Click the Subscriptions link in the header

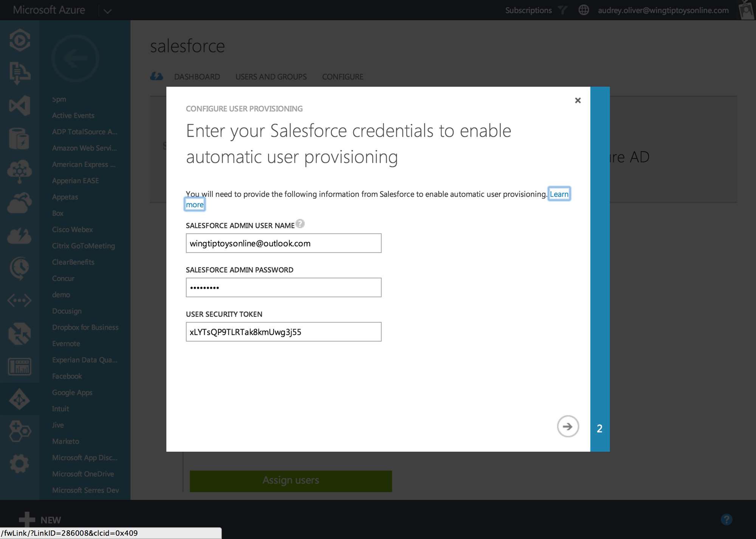(528, 10)
